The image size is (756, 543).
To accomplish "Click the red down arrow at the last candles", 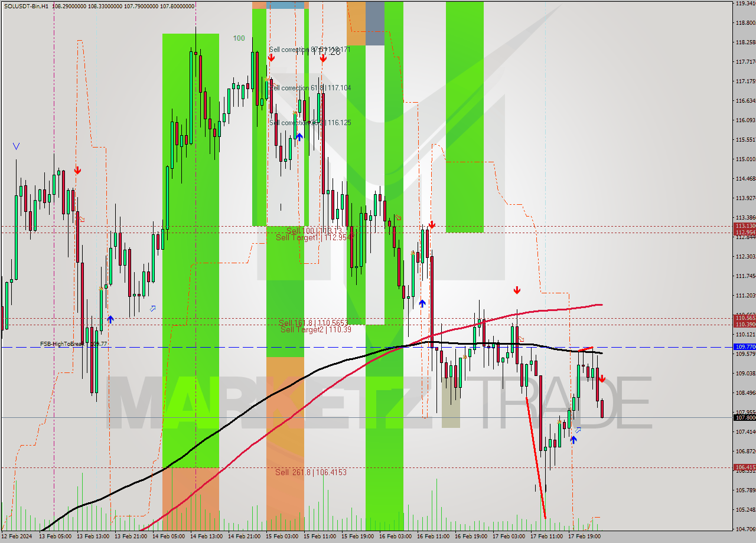I will [x=601, y=379].
